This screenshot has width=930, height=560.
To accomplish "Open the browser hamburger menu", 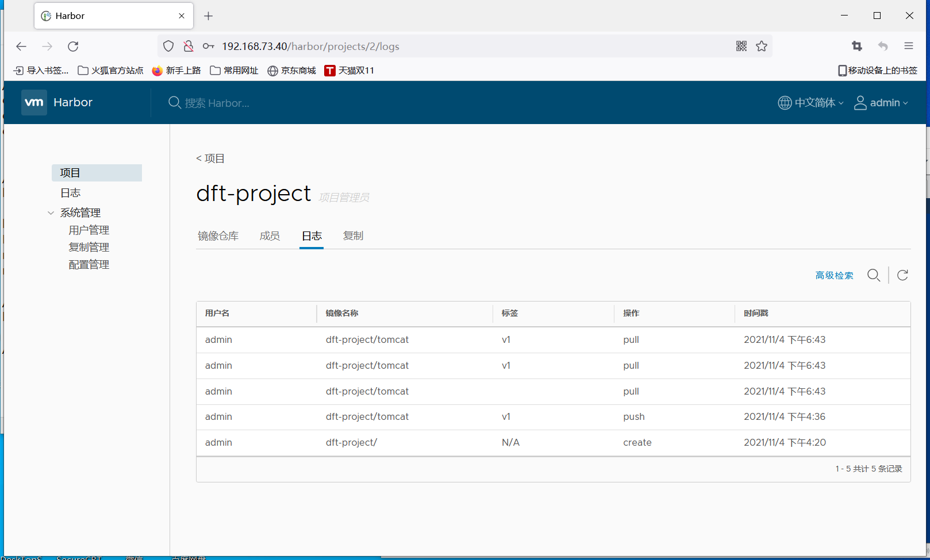I will click(909, 47).
